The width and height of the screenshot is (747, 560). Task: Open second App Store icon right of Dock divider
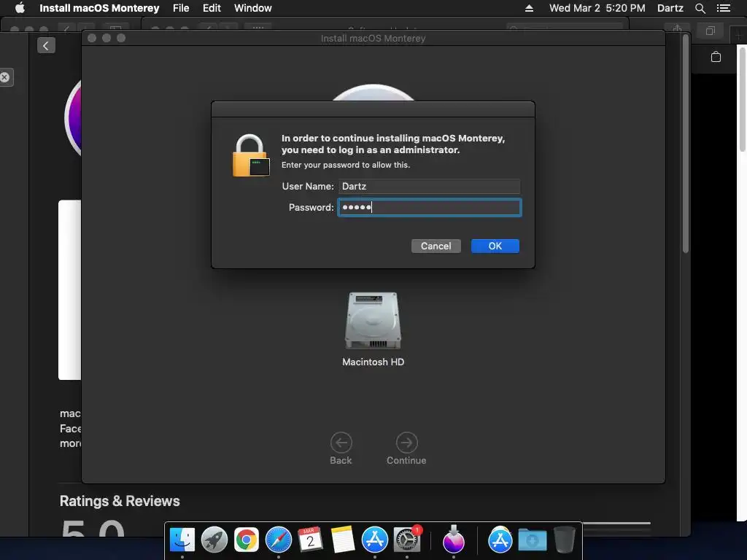[x=500, y=540]
